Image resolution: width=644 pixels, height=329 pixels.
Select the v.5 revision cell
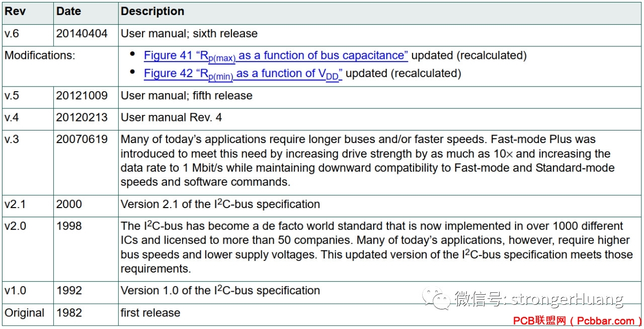click(x=28, y=96)
